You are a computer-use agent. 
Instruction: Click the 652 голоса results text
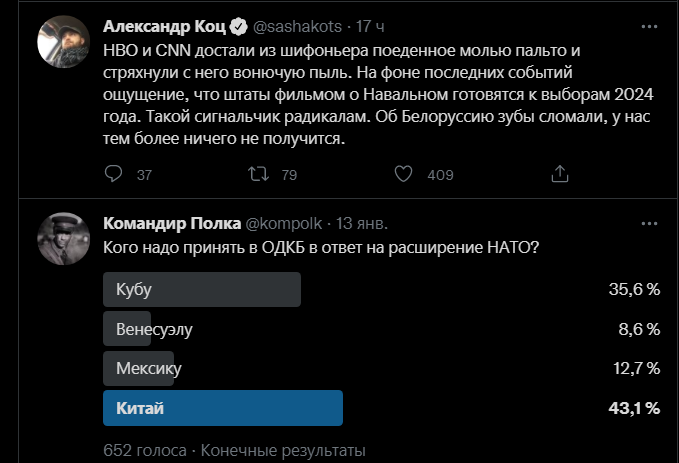[x=145, y=450]
